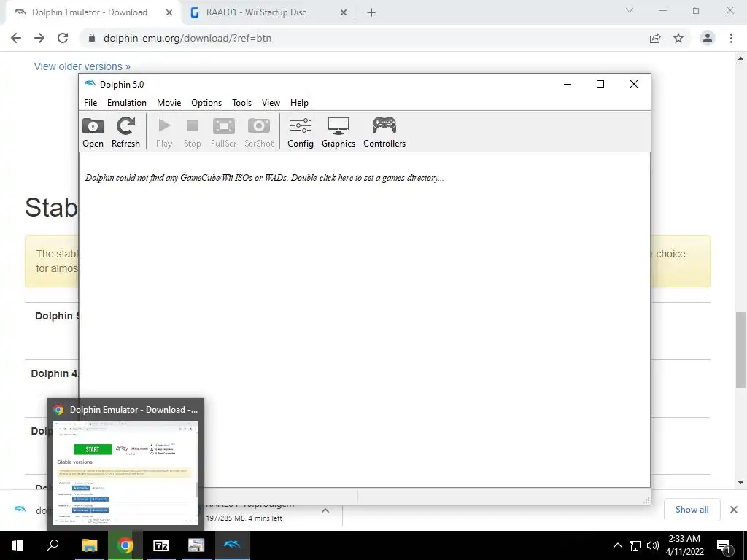Open File Explorer from taskbar
This screenshot has width=747, height=560.
89,545
